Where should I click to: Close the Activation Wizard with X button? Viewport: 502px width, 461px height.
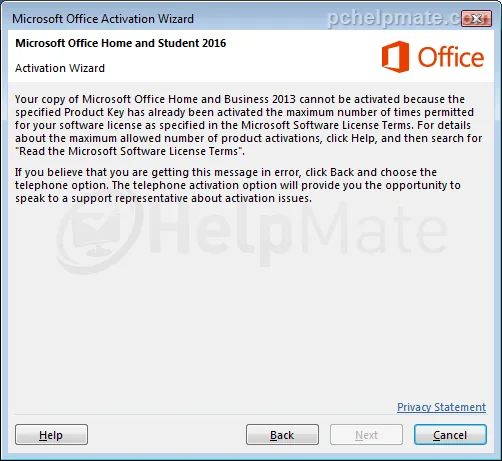[477, 18]
